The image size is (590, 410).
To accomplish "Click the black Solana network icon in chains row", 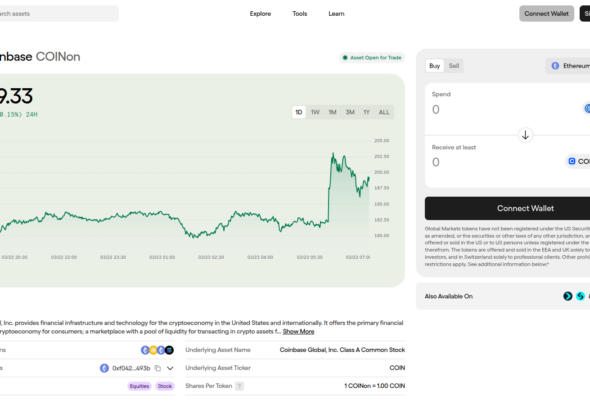I will [x=169, y=350].
